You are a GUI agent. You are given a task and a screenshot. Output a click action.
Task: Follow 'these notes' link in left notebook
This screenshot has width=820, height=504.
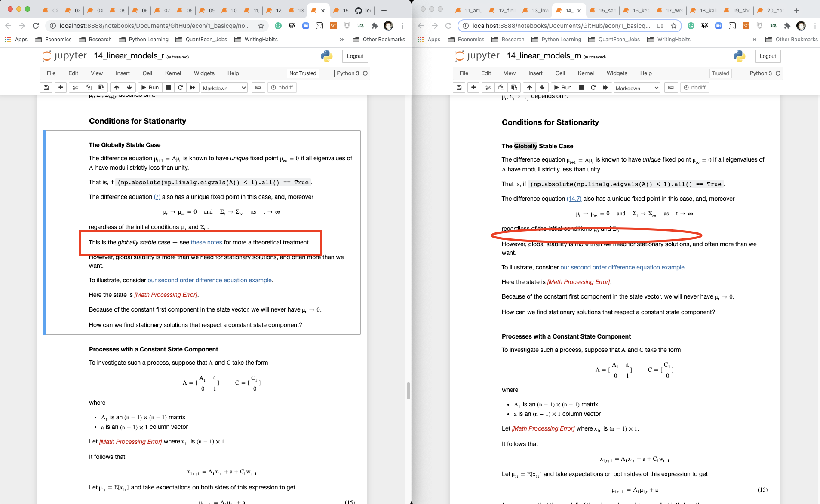coord(206,242)
